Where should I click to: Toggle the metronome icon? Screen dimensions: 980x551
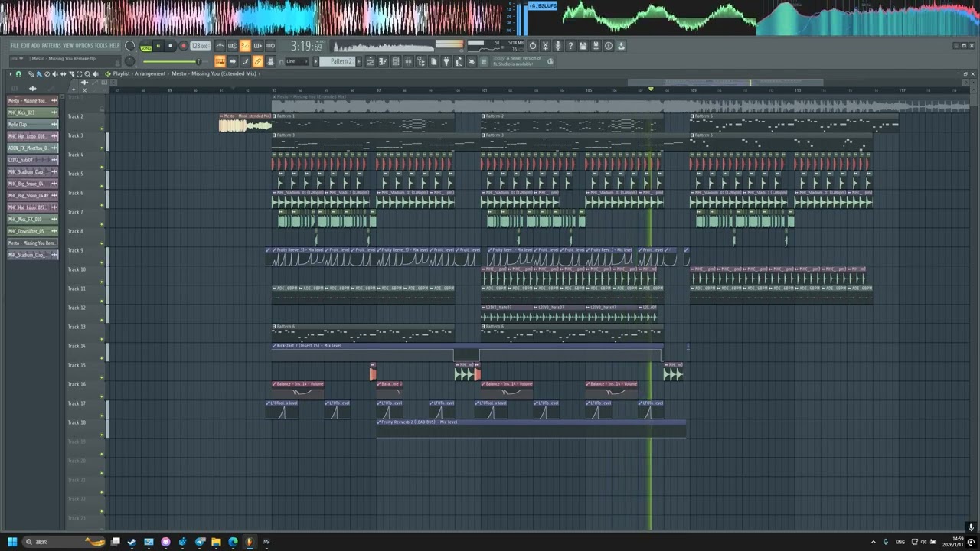[x=220, y=46]
